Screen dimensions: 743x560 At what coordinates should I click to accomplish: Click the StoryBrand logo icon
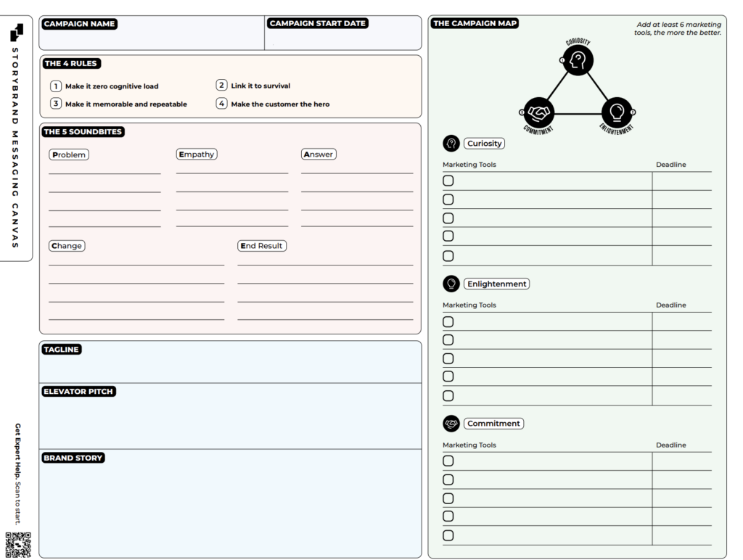[17, 32]
